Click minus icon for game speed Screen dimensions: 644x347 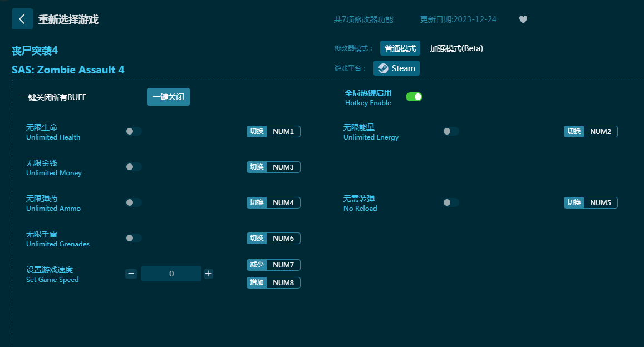[131, 274]
